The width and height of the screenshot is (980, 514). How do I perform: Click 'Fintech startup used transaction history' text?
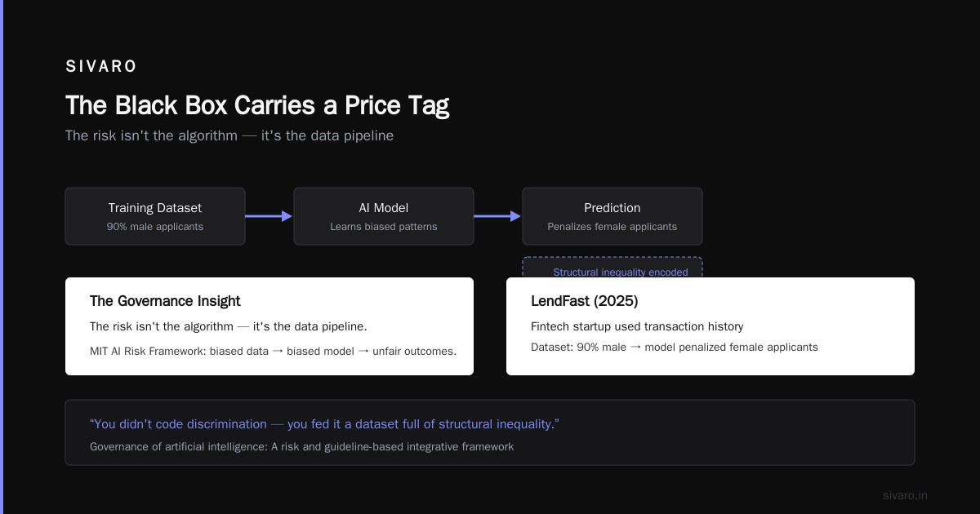click(637, 326)
